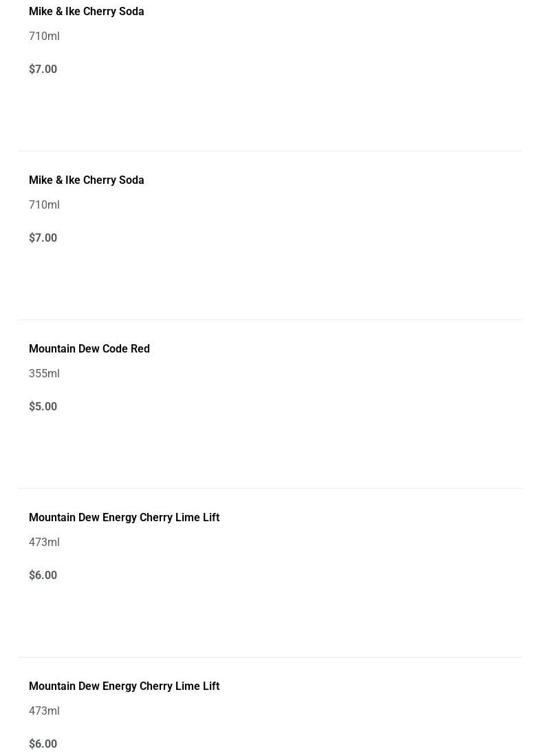This screenshot has width=540, height=756.
Task: Click the $5.00 price
Action: coord(43,407)
